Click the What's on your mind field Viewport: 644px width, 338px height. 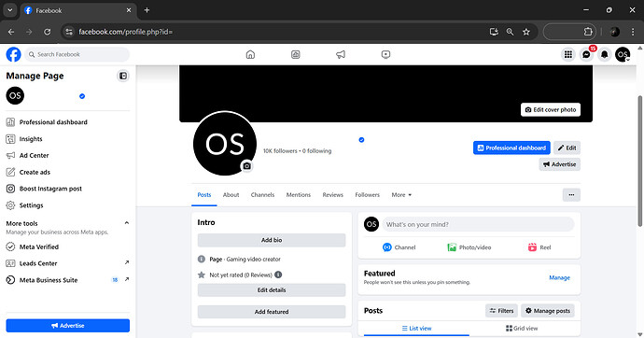tap(478, 224)
